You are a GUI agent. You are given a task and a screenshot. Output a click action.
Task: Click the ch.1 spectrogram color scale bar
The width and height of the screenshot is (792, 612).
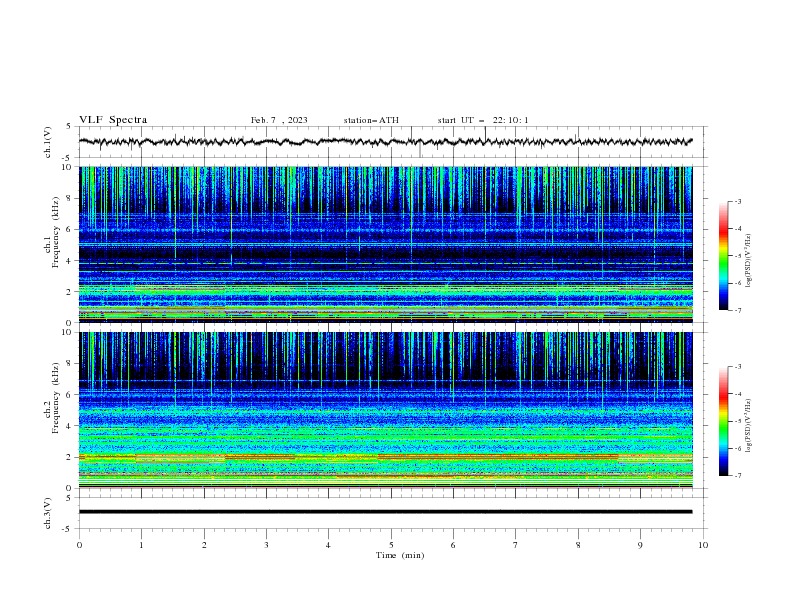pyautogui.click(x=723, y=256)
